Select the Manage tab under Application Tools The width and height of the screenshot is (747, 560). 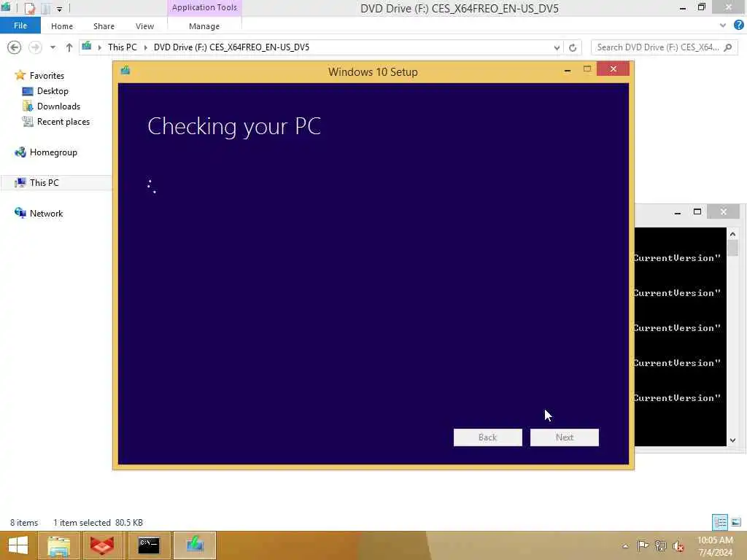coord(204,26)
